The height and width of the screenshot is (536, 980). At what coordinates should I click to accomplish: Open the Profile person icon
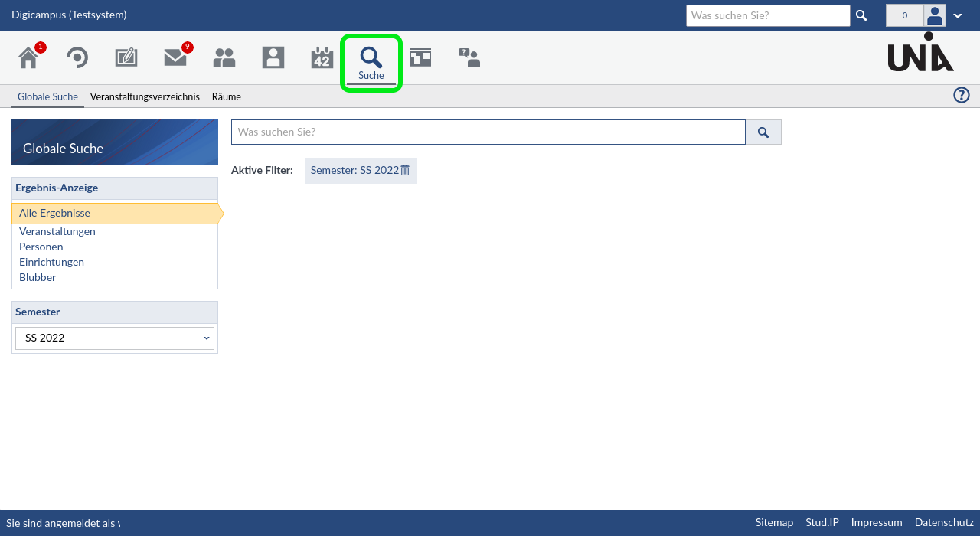pos(273,58)
